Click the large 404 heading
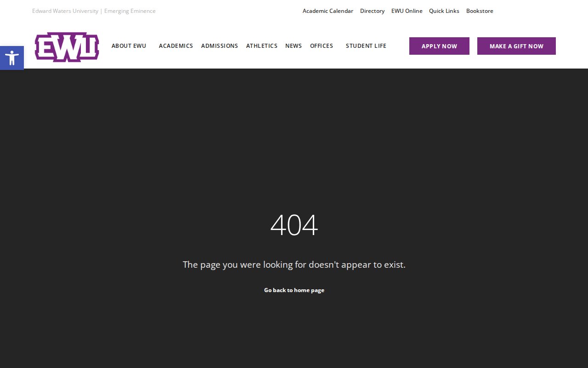 click(294, 225)
